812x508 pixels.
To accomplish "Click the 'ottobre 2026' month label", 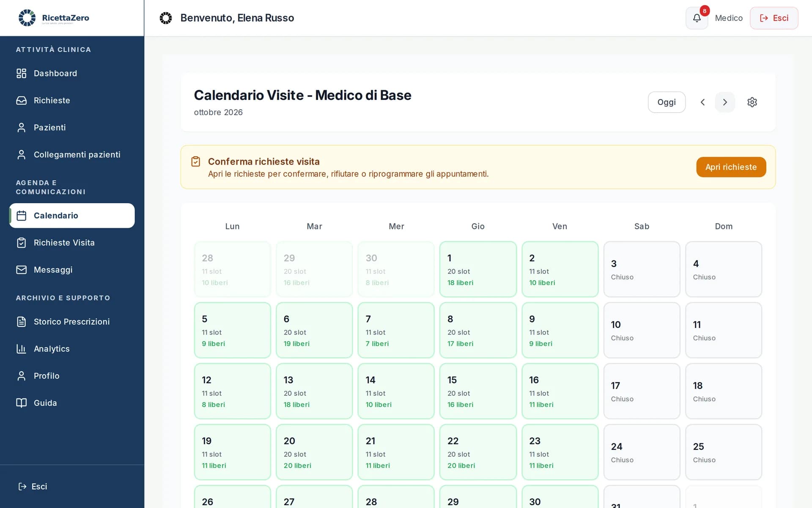I will coord(218,112).
